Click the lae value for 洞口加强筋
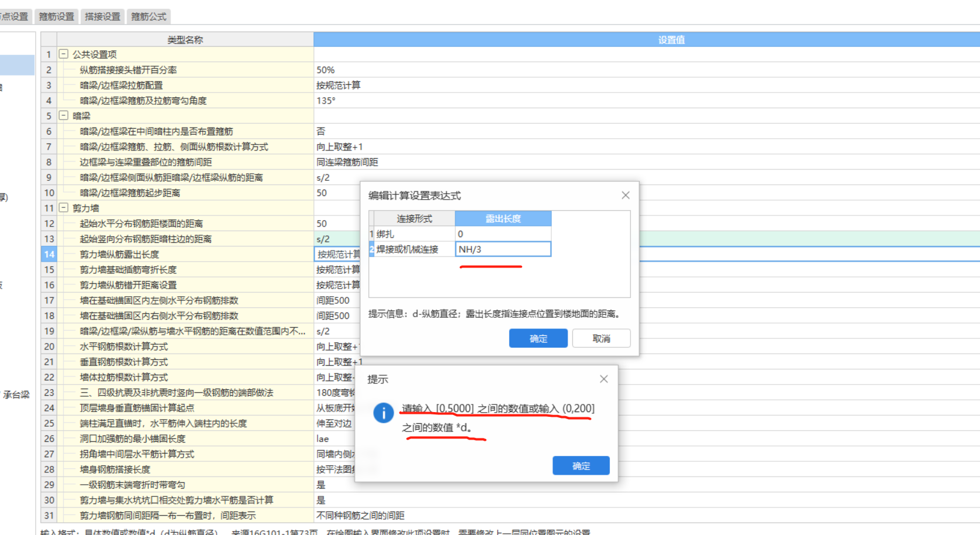Viewport: 980px width, 535px height. [323, 438]
